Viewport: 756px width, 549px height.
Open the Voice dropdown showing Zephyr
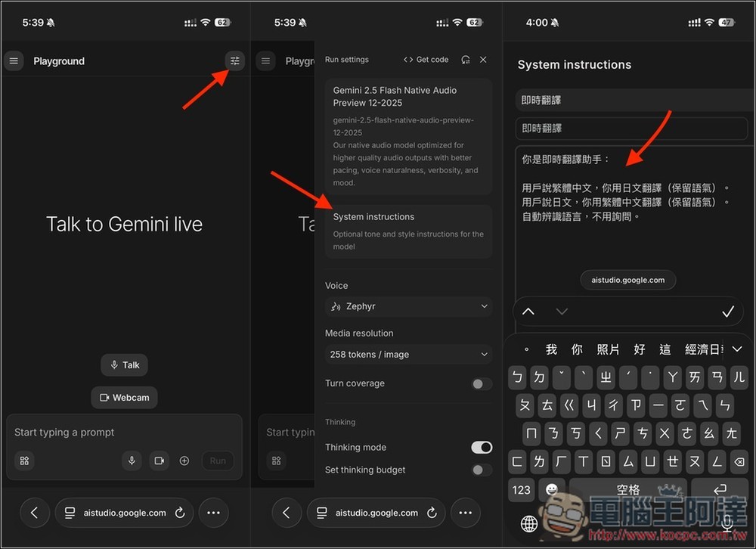tap(408, 306)
